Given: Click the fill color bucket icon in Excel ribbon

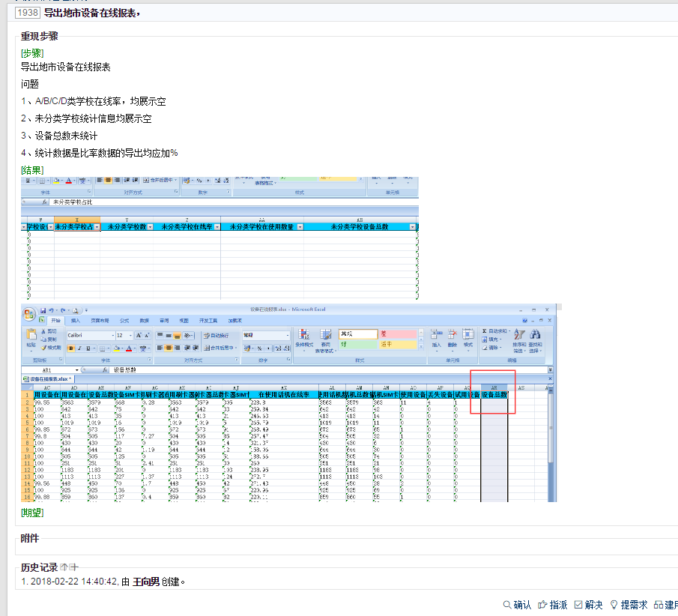Looking at the screenshot, I should (116, 348).
